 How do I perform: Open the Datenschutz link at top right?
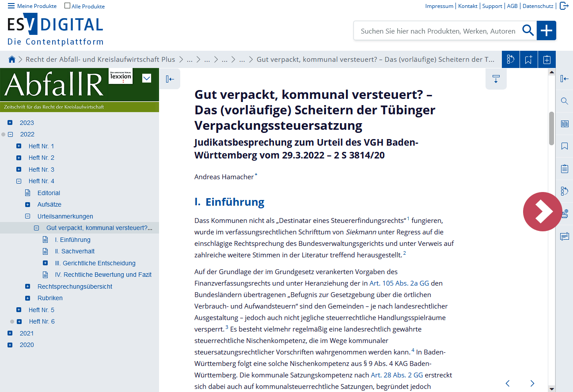(x=538, y=6)
